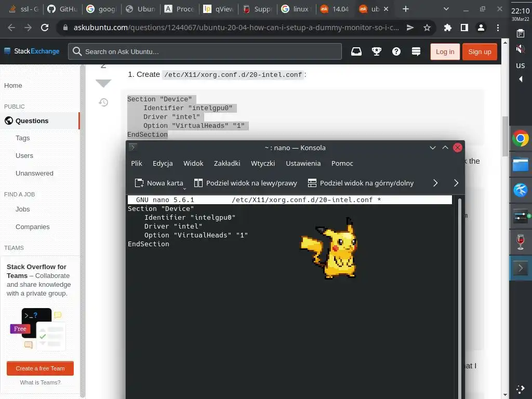Open file manager folder icon in dock
Screen dimensions: 532x399
coord(521,164)
